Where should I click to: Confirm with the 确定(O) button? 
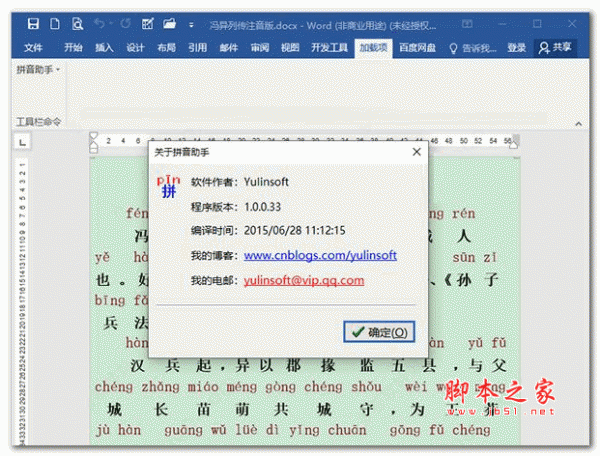tap(379, 332)
